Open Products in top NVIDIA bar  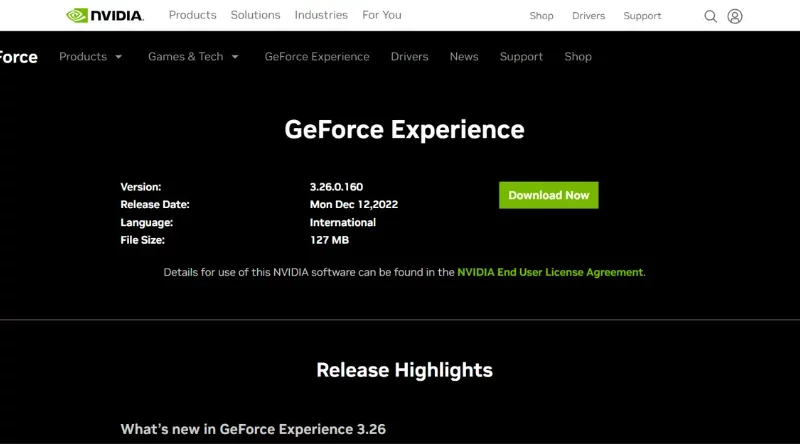point(192,15)
